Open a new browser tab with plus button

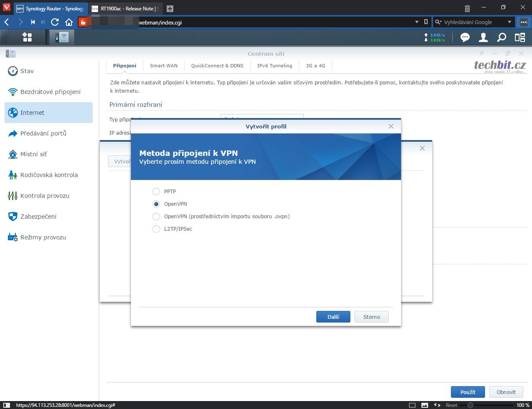click(170, 8)
